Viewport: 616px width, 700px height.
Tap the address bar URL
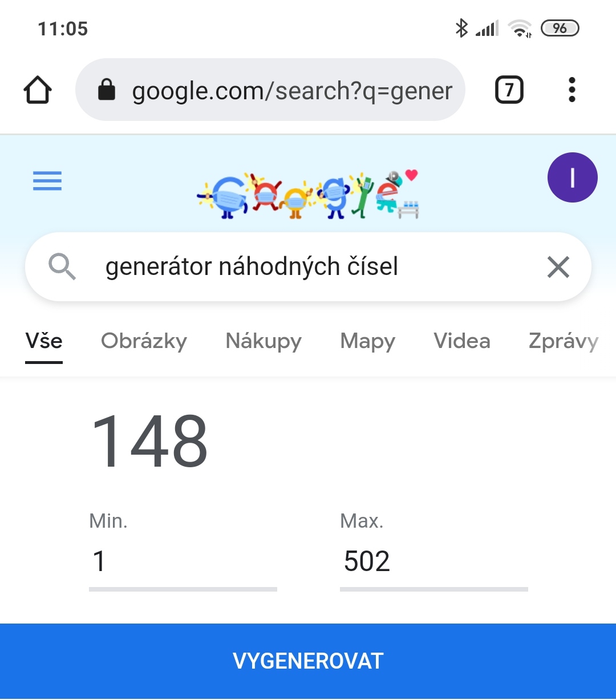(x=292, y=90)
